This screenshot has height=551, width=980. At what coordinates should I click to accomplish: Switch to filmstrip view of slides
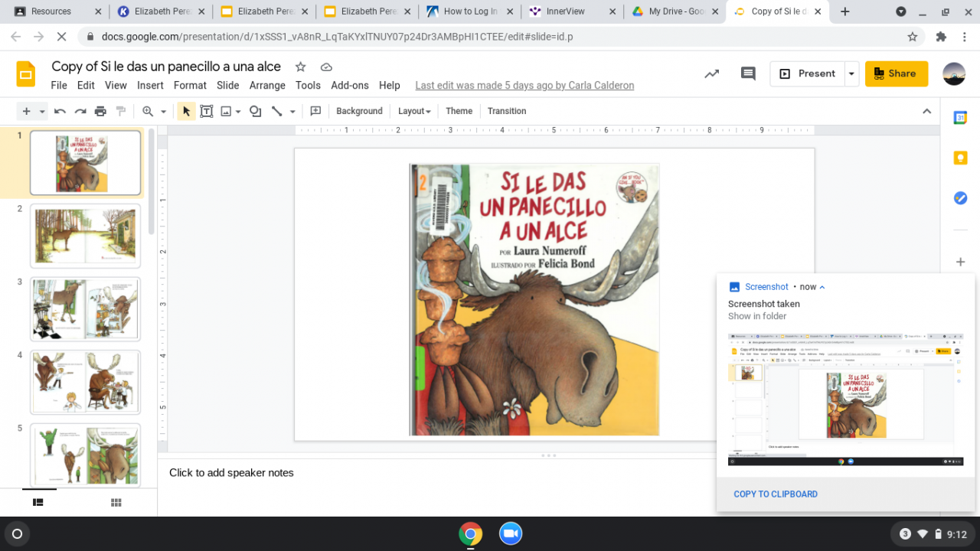tap(38, 502)
